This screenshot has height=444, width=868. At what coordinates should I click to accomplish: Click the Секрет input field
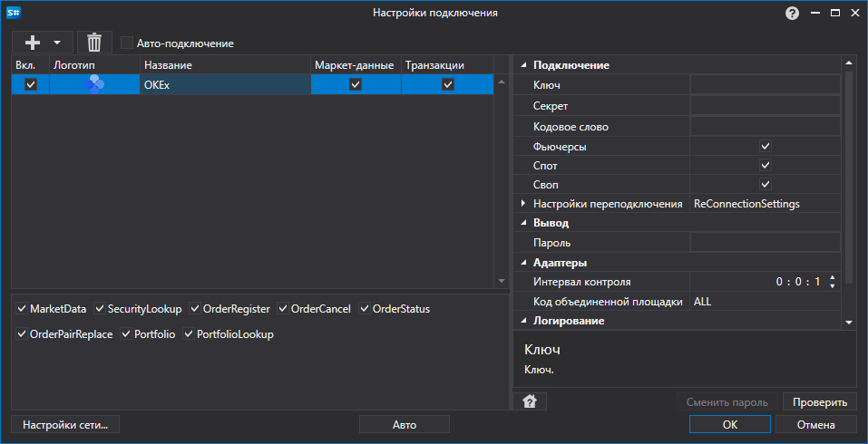[x=765, y=106]
